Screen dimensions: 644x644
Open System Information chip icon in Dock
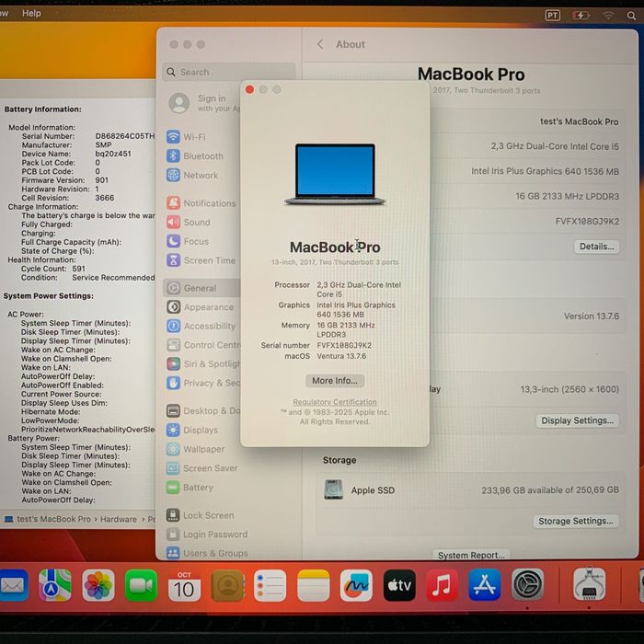pyautogui.click(x=589, y=585)
